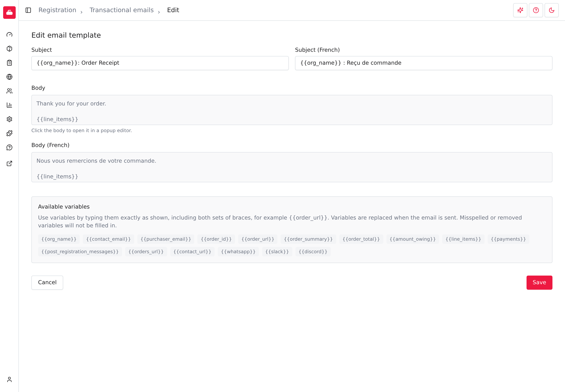
Task: Open the Body (French) text editor
Action: [292, 167]
